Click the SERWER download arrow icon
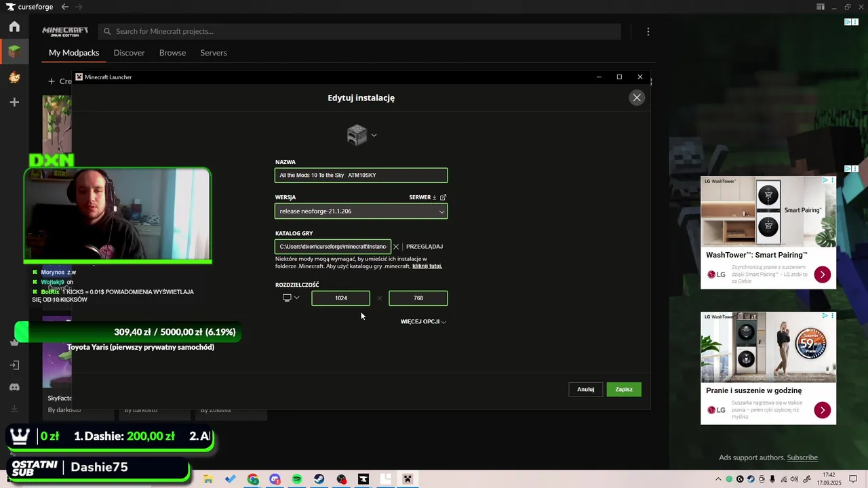 pos(435,197)
